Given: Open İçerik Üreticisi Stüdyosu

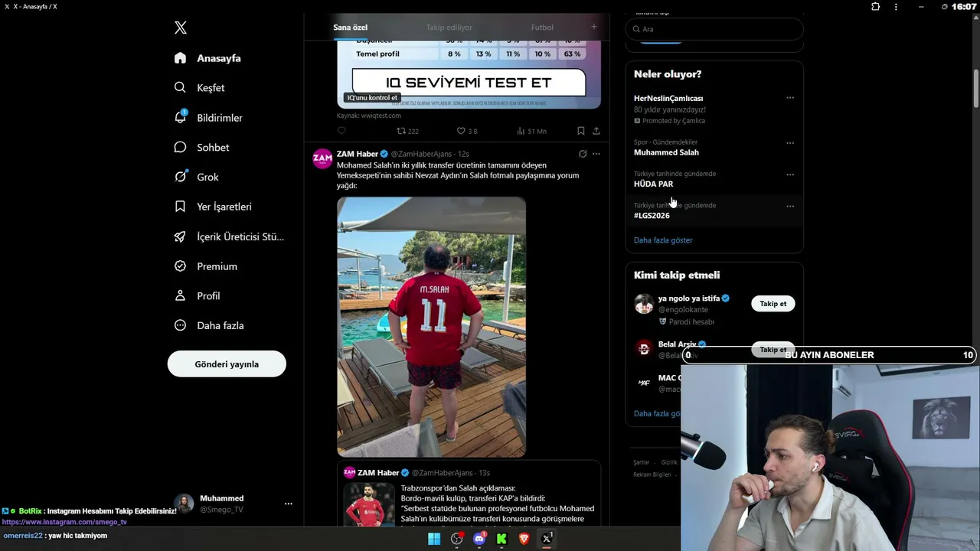Looking at the screenshot, I should pos(229,236).
